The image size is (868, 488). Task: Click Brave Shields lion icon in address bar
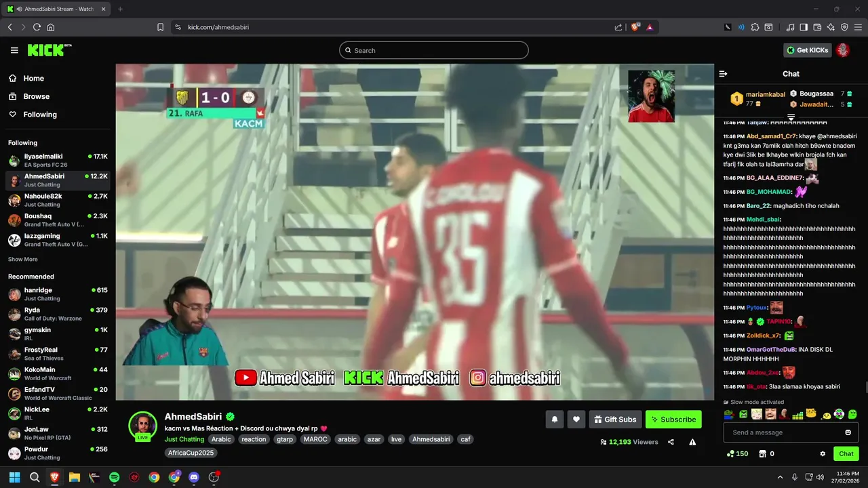[x=635, y=27]
